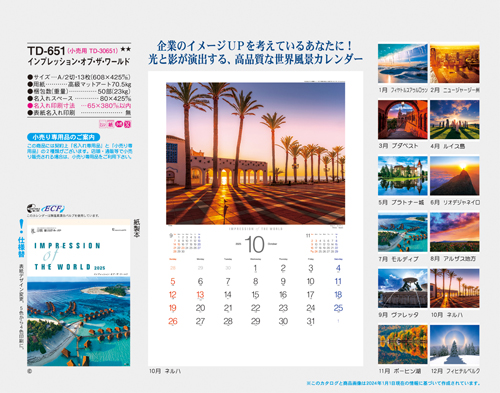Click the 6月 リオデジャネイロ caption
The image size is (500, 393).
click(455, 202)
